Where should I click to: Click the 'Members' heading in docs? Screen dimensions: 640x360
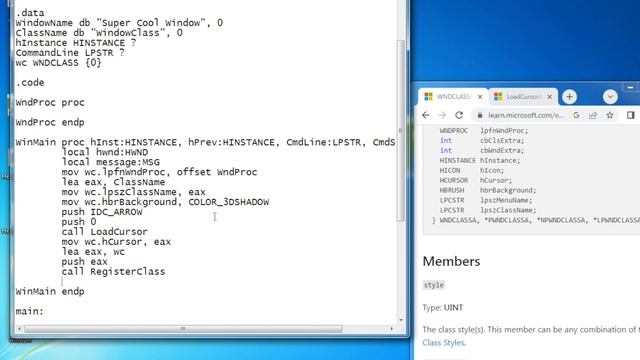point(451,261)
